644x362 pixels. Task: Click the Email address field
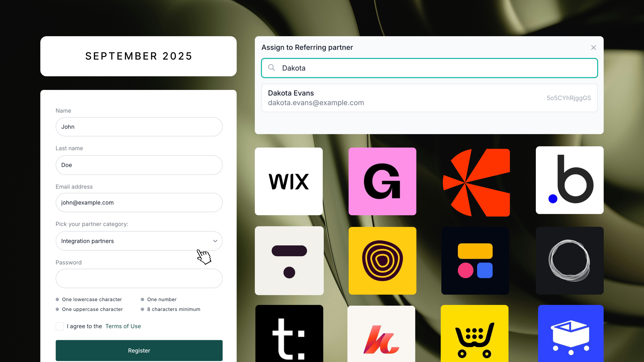pyautogui.click(x=139, y=203)
